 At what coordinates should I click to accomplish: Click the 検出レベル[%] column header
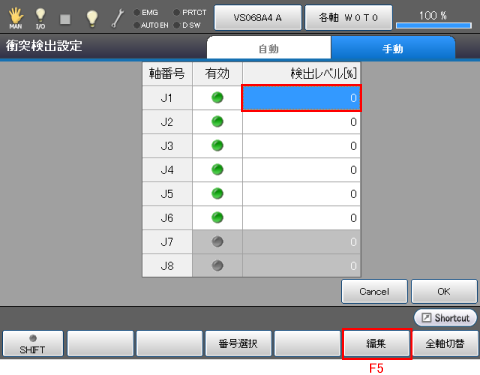(x=301, y=73)
